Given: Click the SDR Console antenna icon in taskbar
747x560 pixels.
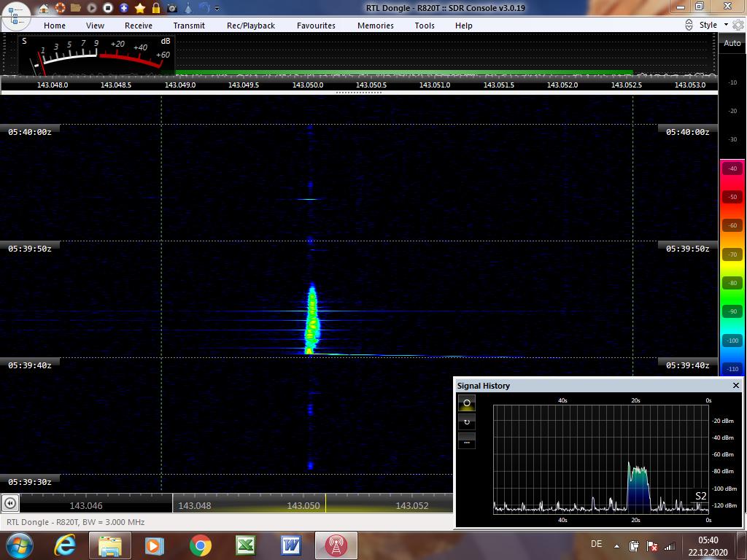Looking at the screenshot, I should click(x=336, y=545).
